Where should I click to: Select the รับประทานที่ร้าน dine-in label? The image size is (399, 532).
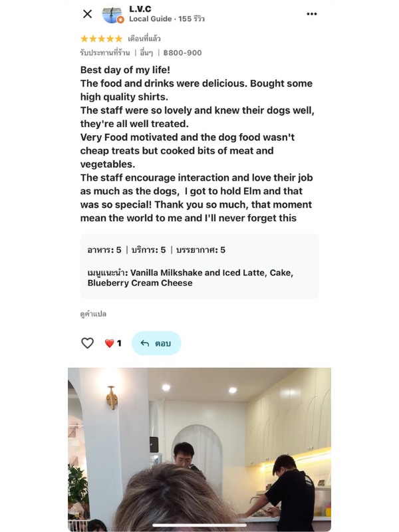pos(105,53)
